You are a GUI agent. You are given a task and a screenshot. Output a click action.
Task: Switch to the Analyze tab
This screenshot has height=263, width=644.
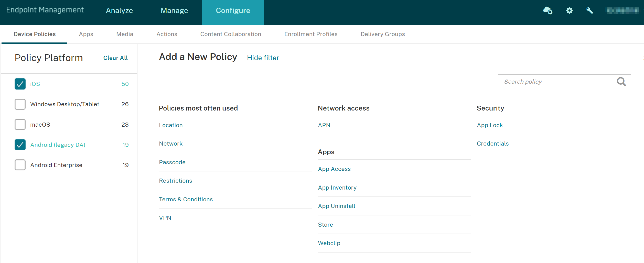pos(119,10)
